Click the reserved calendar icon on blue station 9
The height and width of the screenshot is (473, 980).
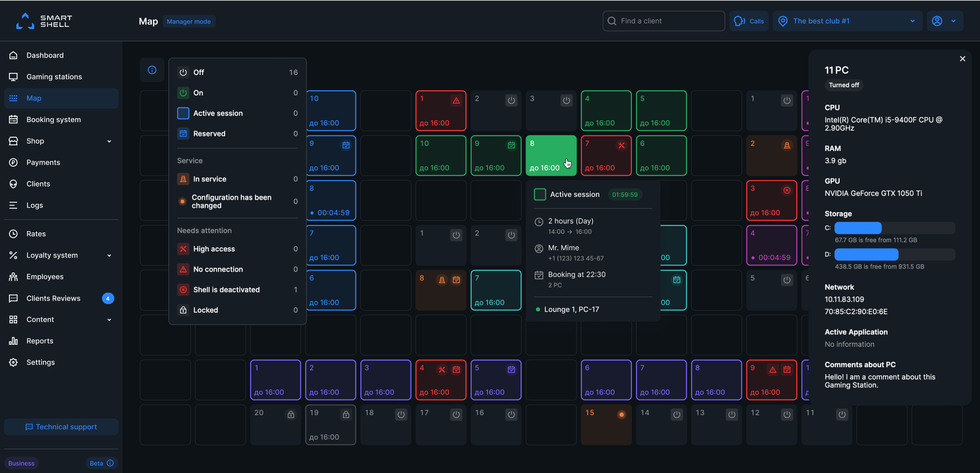[346, 146]
